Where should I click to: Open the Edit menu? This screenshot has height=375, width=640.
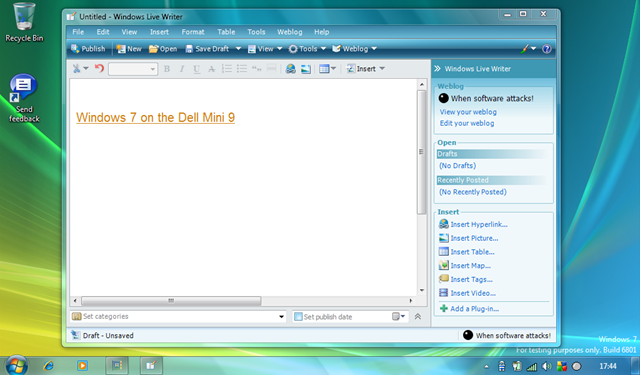coord(103,32)
